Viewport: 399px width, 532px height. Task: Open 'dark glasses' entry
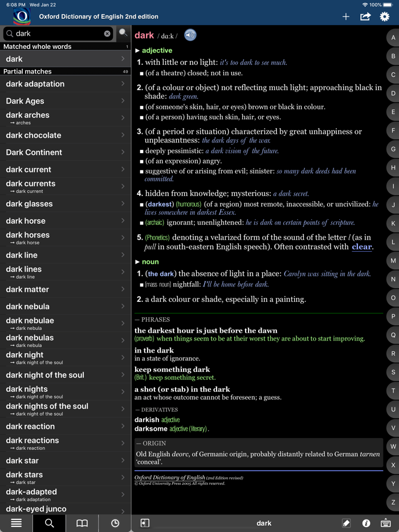(x=65, y=203)
